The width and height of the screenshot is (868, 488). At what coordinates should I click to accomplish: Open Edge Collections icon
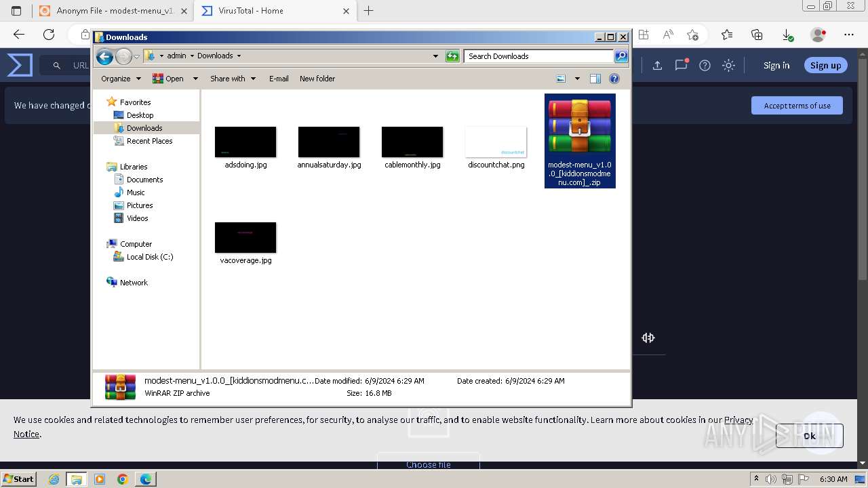[757, 35]
